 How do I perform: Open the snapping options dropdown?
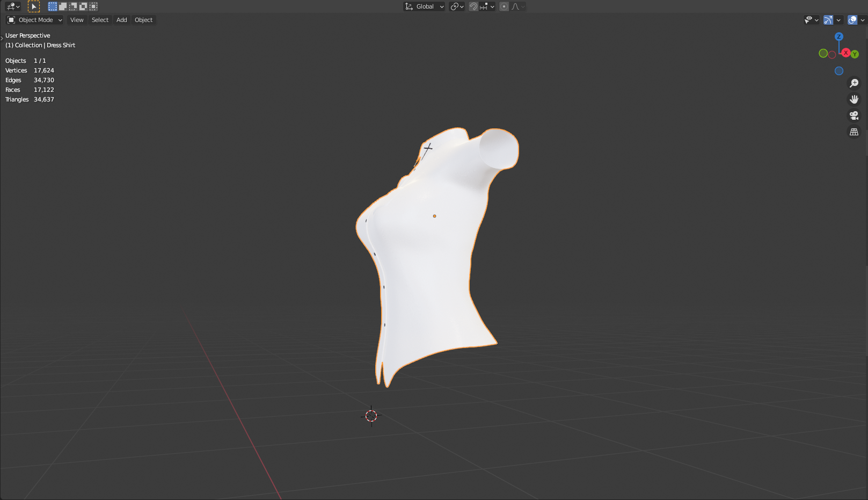tap(487, 6)
